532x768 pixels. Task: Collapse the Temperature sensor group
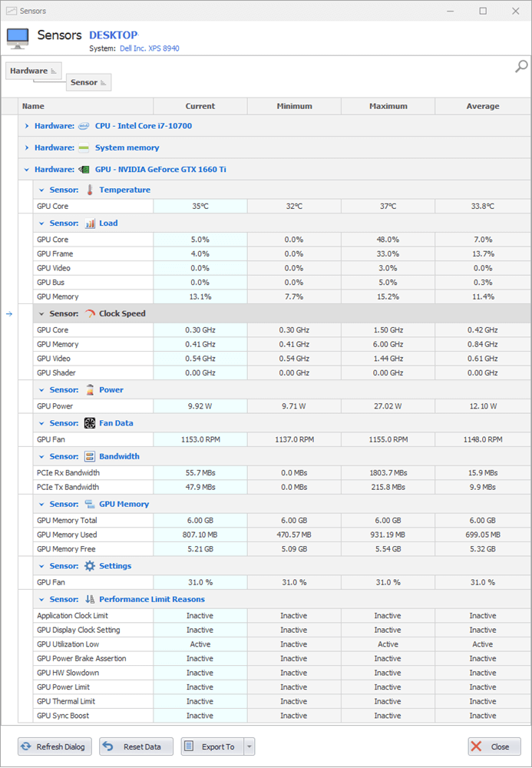pyautogui.click(x=41, y=190)
